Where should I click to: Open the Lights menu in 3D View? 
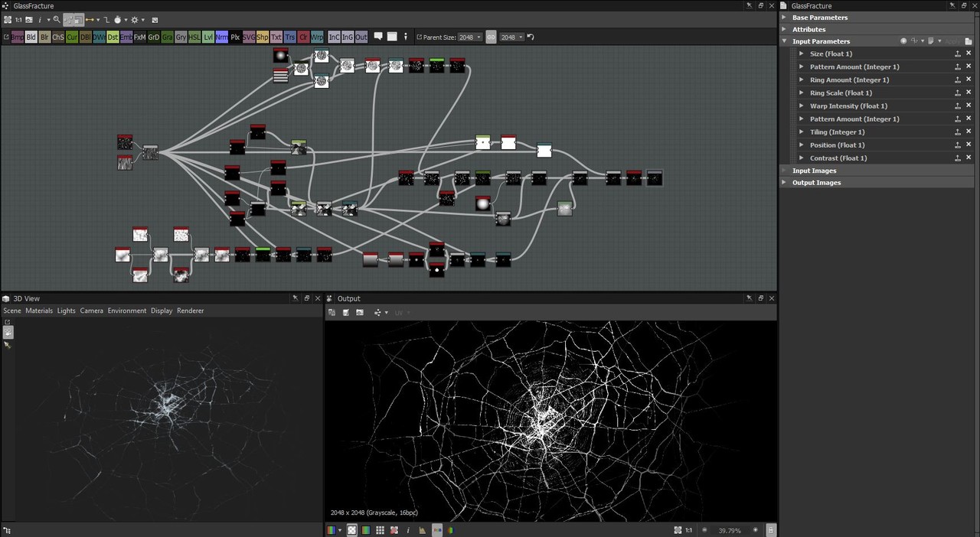coord(67,311)
